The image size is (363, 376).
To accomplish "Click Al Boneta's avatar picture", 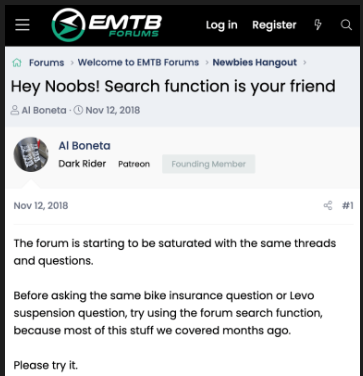I will 31,154.
